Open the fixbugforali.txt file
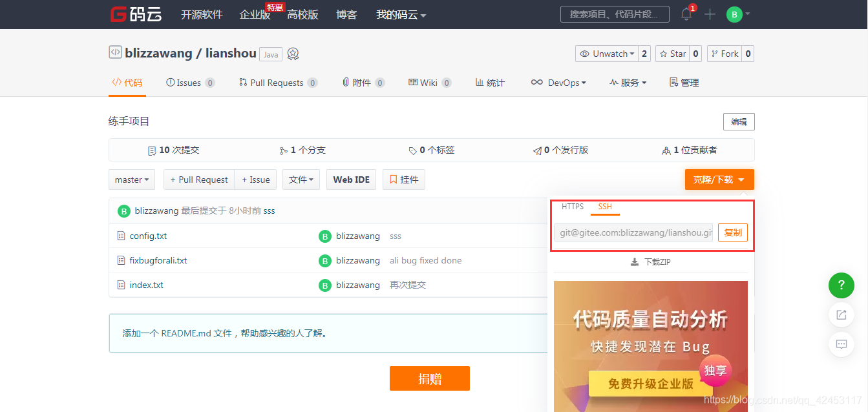The height and width of the screenshot is (412, 868). pyautogui.click(x=158, y=261)
